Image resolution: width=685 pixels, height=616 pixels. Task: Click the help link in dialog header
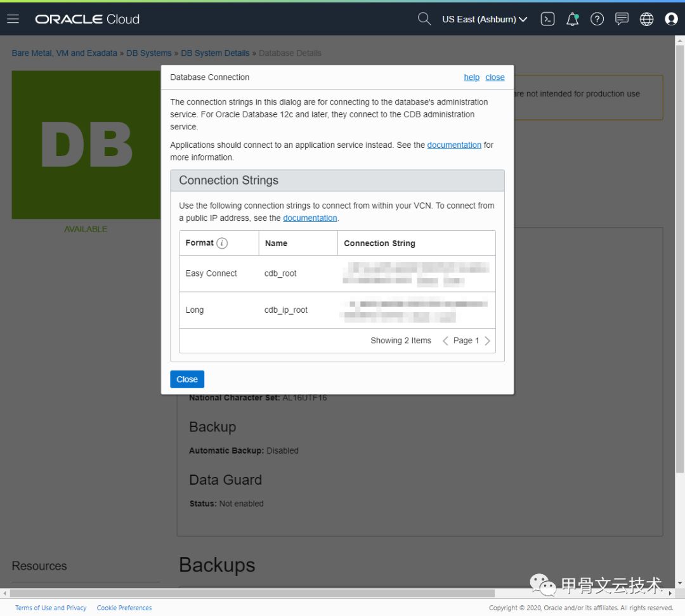pyautogui.click(x=471, y=77)
